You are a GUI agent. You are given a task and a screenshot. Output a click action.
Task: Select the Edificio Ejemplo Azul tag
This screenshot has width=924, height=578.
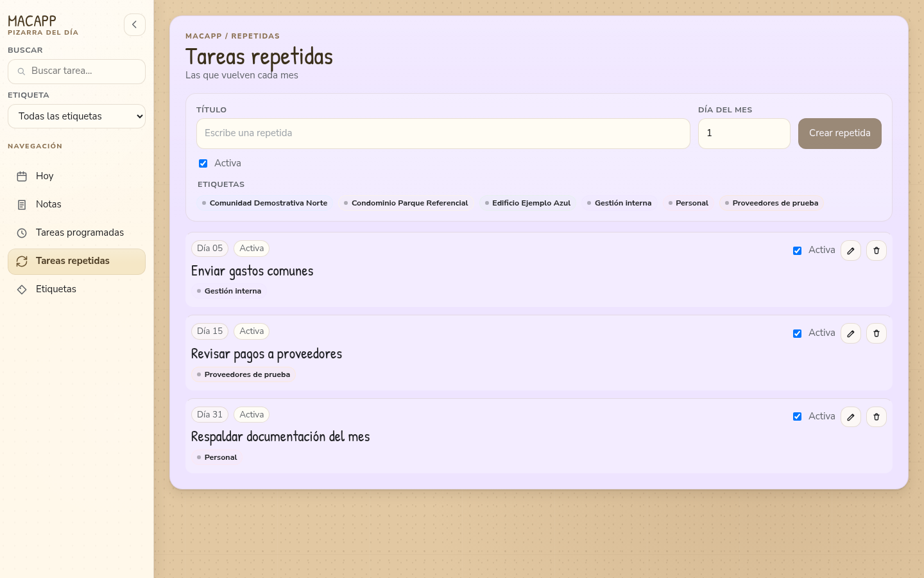(527, 203)
